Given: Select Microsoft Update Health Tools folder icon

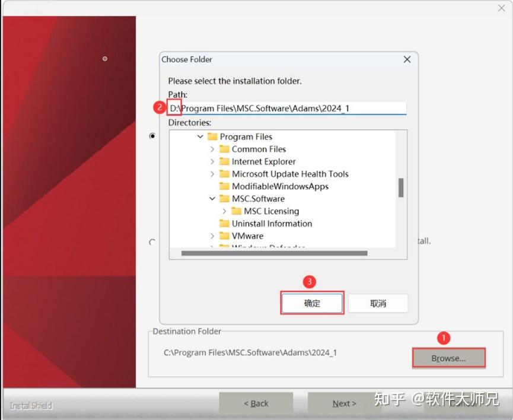Looking at the screenshot, I should [x=224, y=174].
